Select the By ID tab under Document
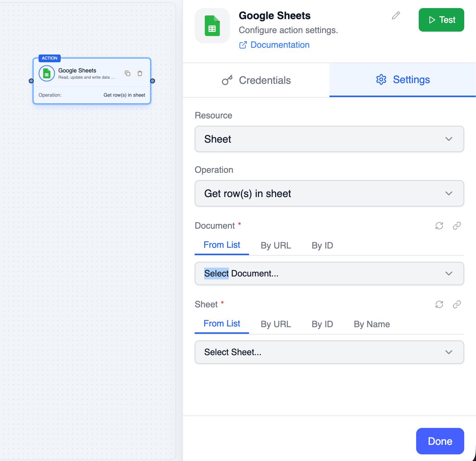 click(322, 246)
